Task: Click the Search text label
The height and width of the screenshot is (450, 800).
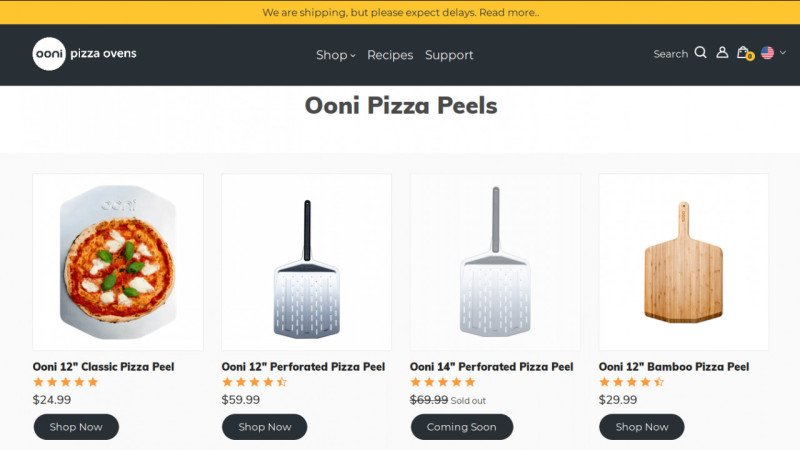Action: [x=670, y=54]
